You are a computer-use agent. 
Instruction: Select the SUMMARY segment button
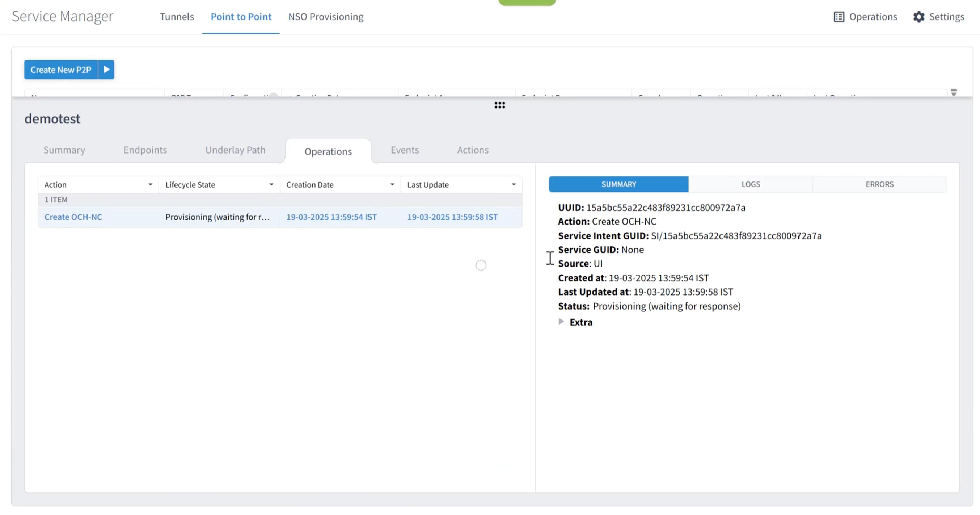(618, 184)
